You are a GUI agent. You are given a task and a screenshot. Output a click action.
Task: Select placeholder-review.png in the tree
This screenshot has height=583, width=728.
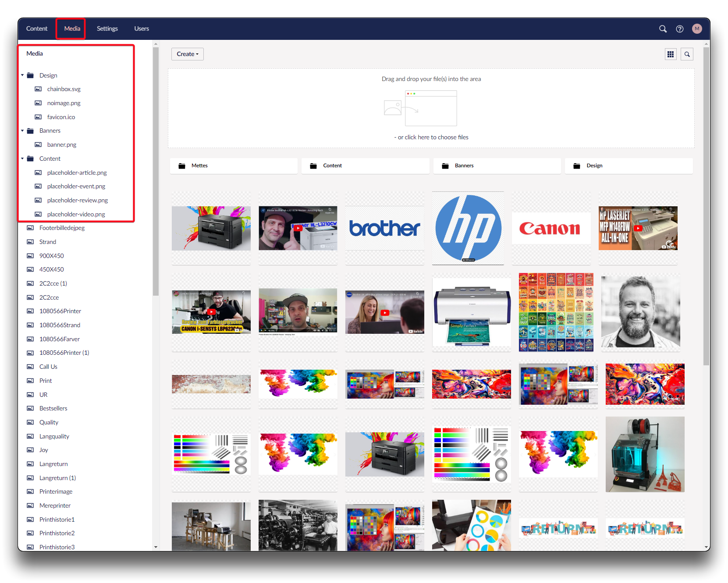77,201
